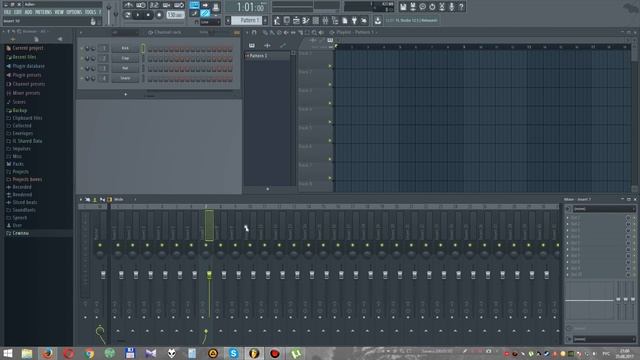Activate the first step of the Kick row
The height and width of the screenshot is (360, 640).
click(x=150, y=49)
